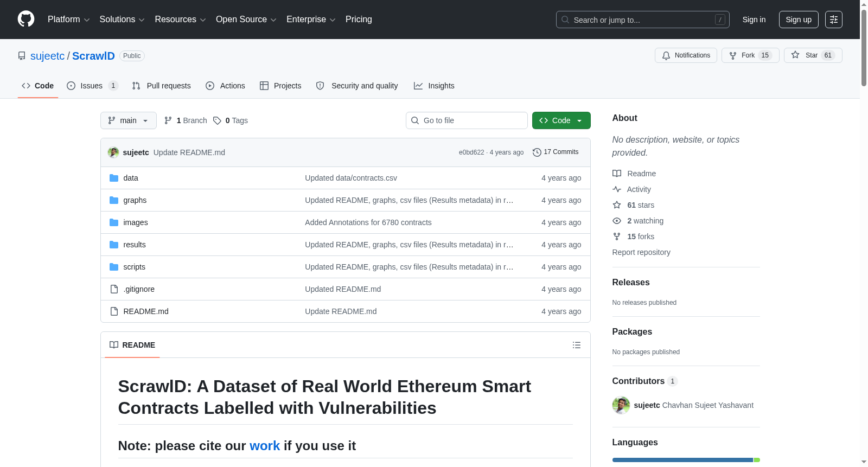Click the data folder icon

(x=114, y=178)
